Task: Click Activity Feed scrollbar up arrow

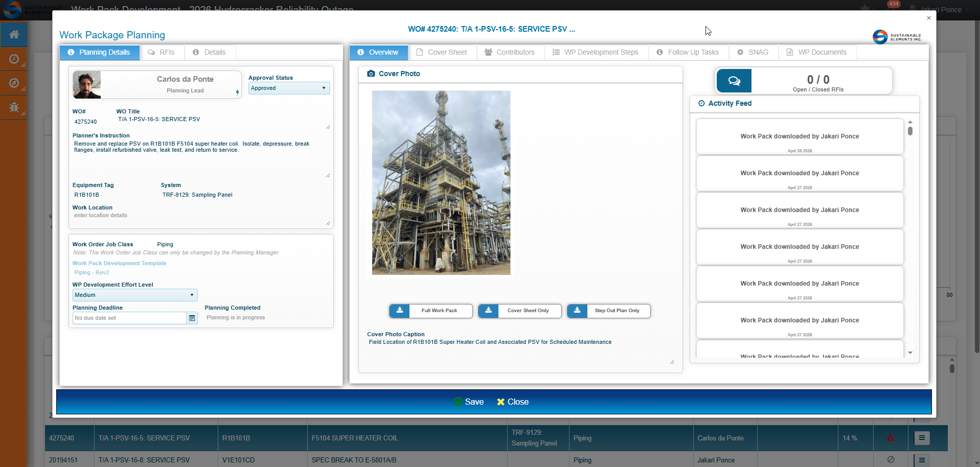Action: coord(910,122)
